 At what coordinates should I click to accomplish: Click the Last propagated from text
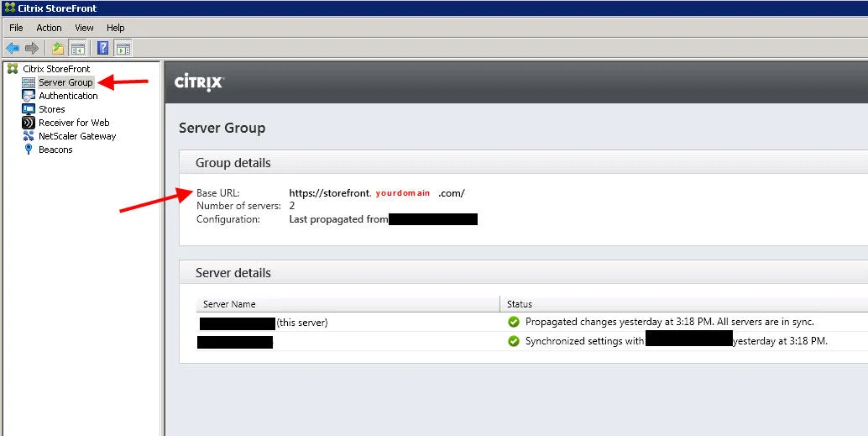click(x=339, y=219)
